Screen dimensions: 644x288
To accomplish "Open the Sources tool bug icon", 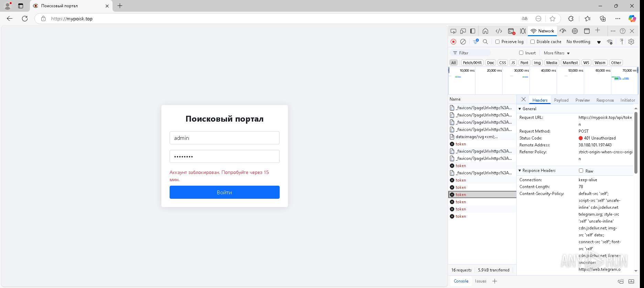I will [x=523, y=31].
